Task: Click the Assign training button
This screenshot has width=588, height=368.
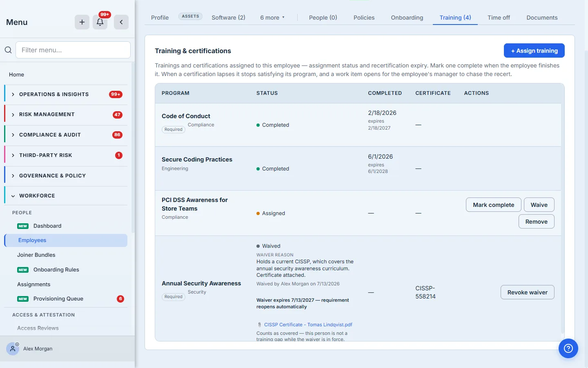Action: (534, 51)
